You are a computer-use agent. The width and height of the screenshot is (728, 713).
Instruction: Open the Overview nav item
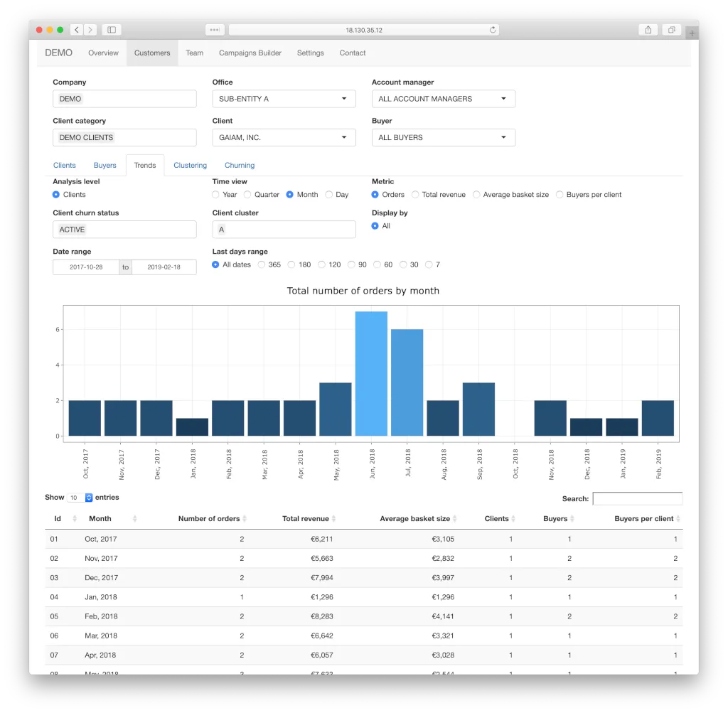[103, 53]
